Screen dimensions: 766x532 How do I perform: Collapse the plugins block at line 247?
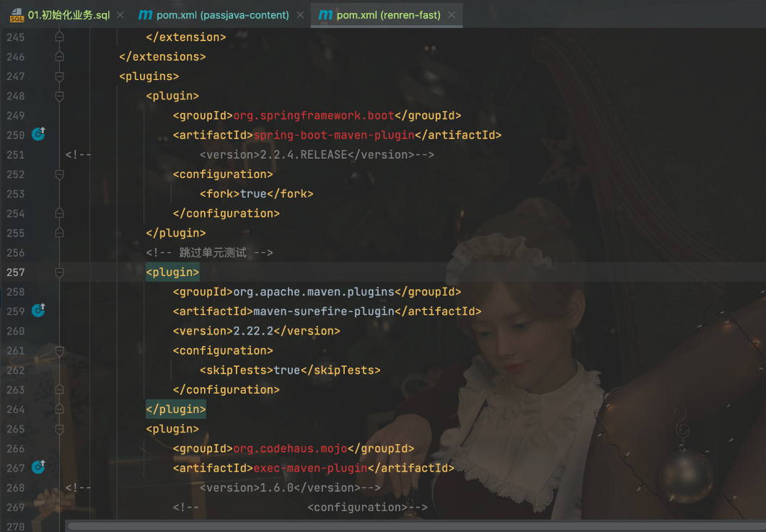(x=59, y=76)
